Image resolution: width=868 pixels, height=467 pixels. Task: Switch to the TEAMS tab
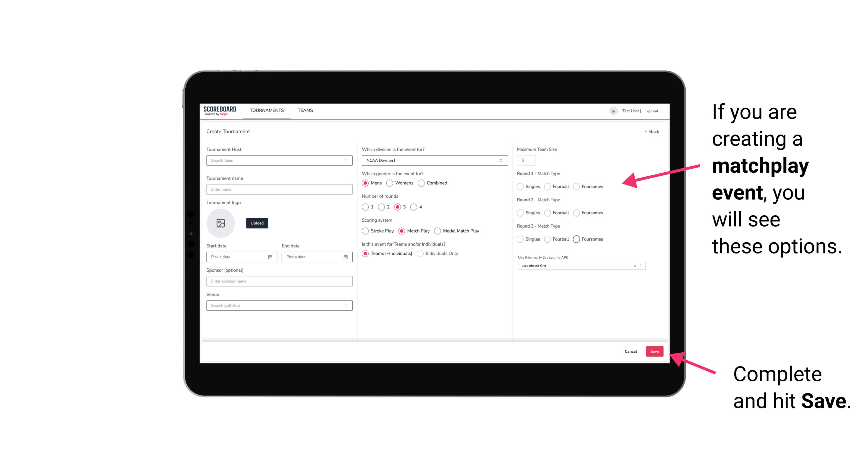tap(305, 110)
